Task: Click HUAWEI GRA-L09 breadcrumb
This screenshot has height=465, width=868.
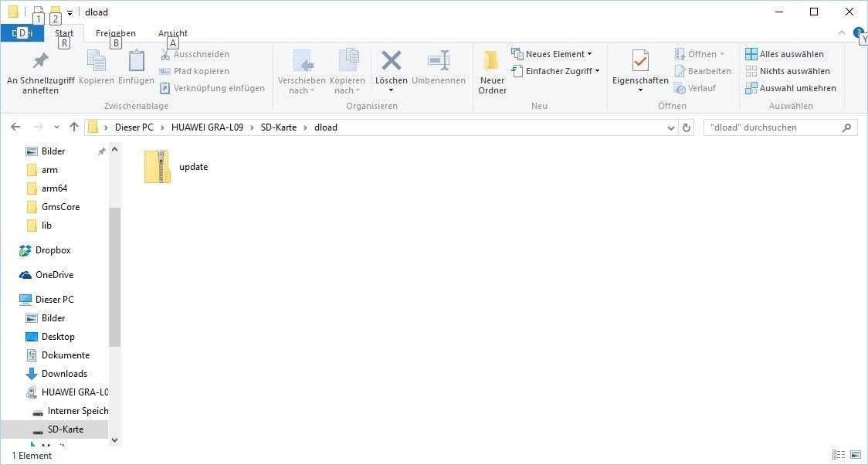Action: (207, 127)
